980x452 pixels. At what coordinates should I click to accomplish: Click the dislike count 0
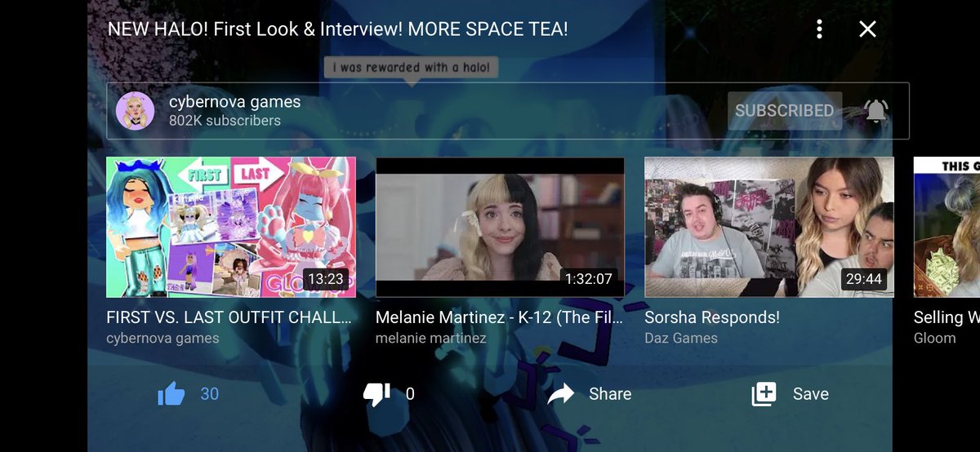pyautogui.click(x=410, y=394)
